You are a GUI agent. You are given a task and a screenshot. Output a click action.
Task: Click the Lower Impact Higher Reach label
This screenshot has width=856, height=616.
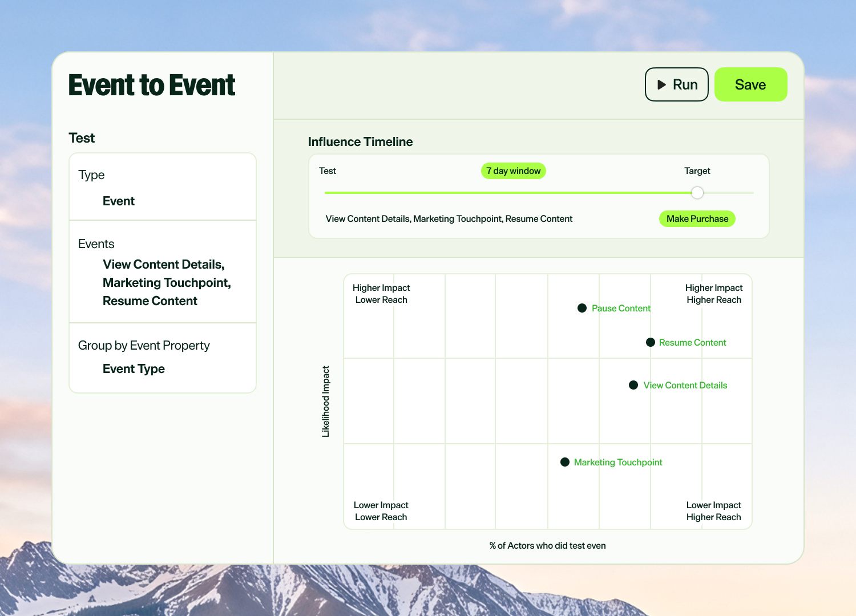(x=714, y=511)
